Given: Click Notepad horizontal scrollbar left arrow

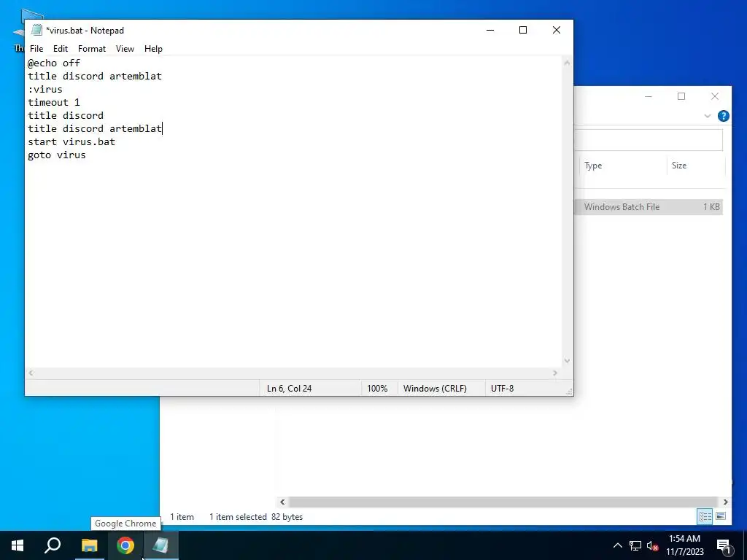Looking at the screenshot, I should pyautogui.click(x=31, y=373).
